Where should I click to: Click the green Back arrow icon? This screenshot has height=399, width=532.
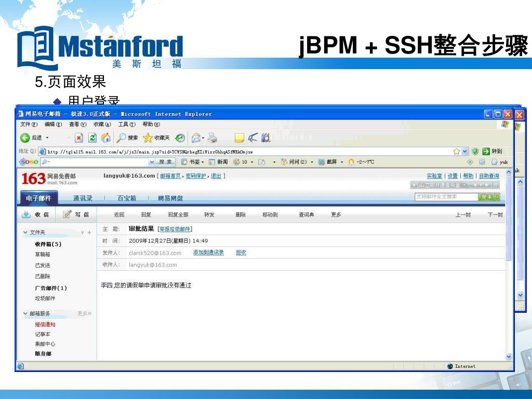[x=25, y=138]
